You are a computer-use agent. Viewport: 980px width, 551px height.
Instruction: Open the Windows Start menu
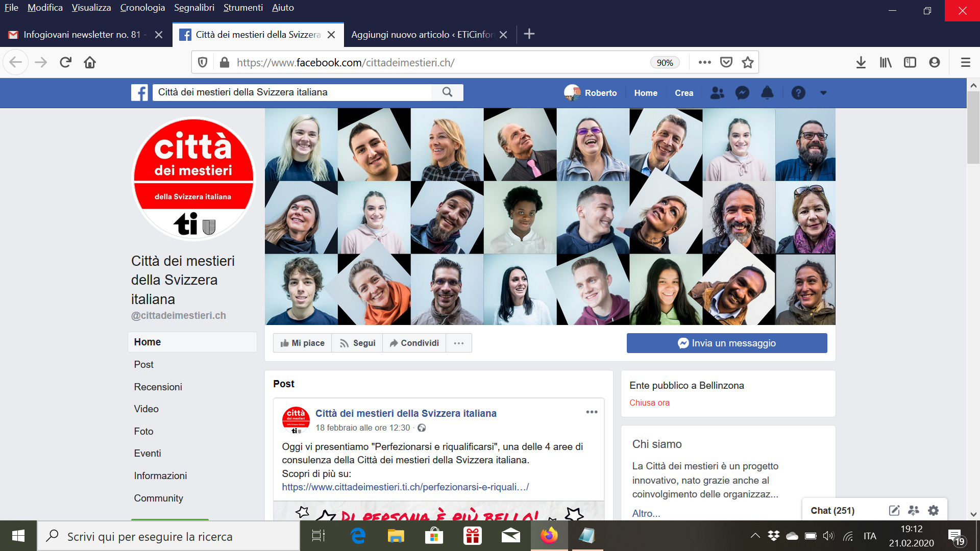[18, 536]
